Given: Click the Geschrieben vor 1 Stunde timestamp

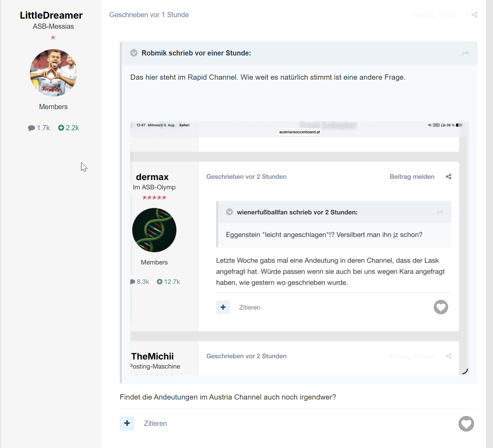Looking at the screenshot, I should click(x=149, y=15).
